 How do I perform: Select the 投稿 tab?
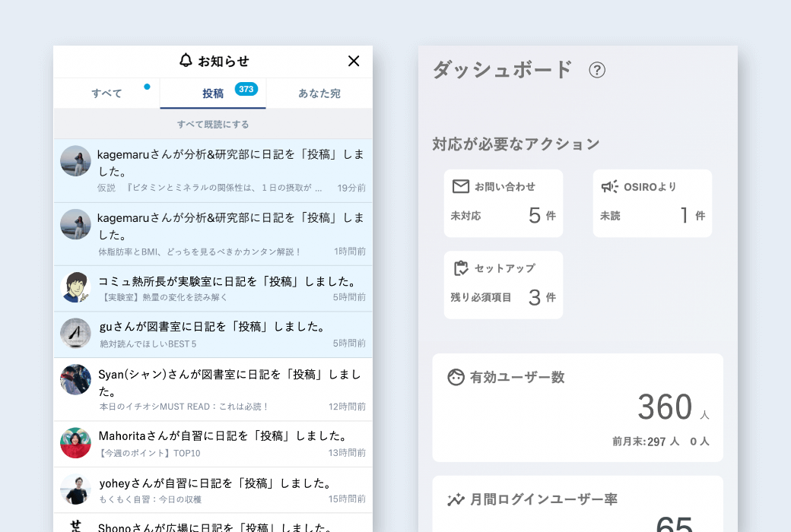pyautogui.click(x=213, y=93)
